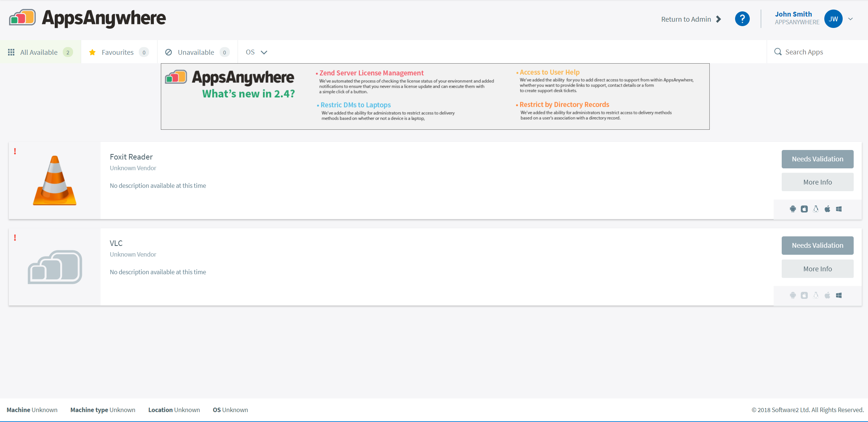The height and width of the screenshot is (422, 868).
Task: Expand the user account menu chevron
Action: 851,19
